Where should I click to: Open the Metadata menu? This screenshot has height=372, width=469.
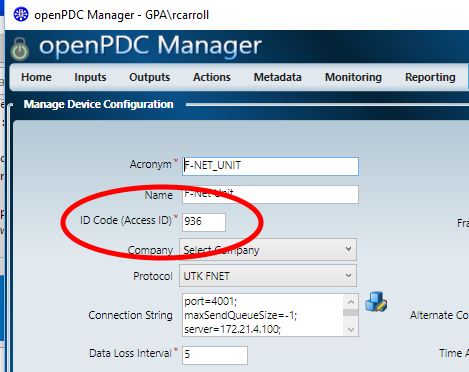click(x=277, y=77)
